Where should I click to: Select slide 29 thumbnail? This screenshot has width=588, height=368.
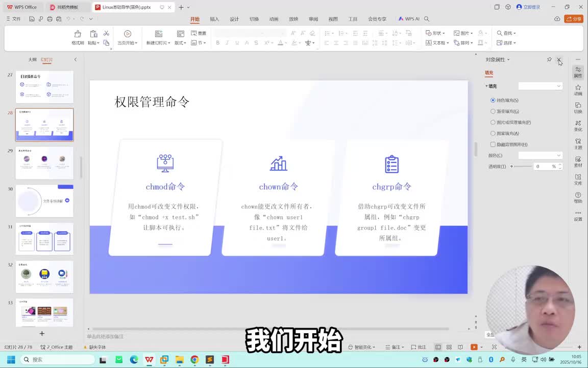pos(44,163)
